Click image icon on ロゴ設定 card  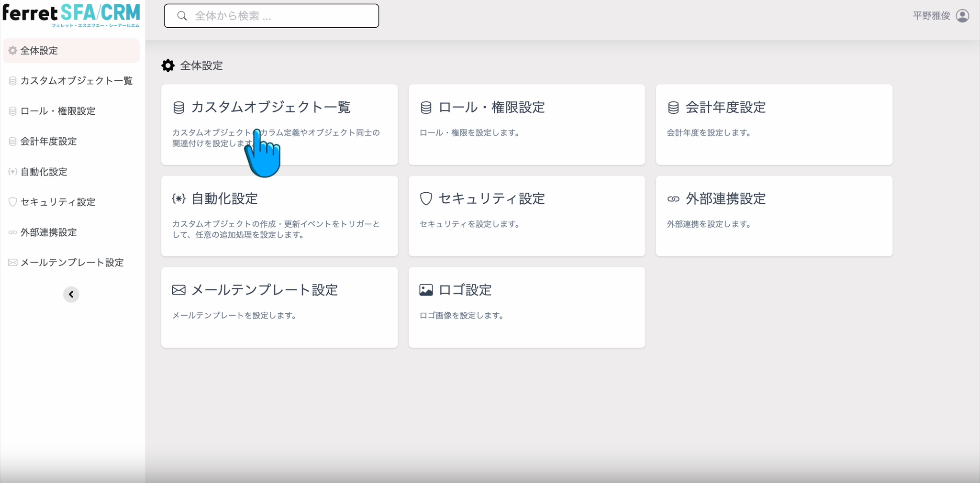426,290
